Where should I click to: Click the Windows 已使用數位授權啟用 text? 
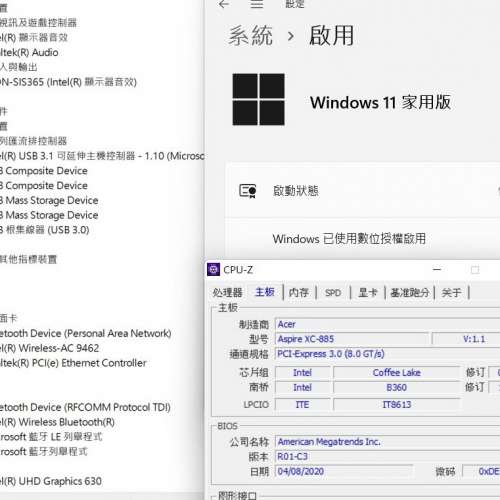[x=349, y=239]
